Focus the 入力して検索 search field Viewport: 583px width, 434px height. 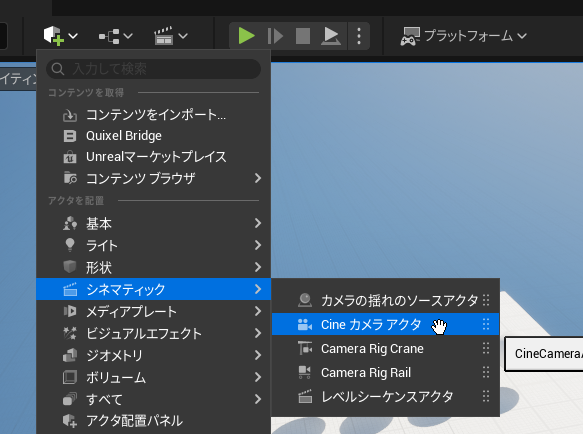(153, 69)
